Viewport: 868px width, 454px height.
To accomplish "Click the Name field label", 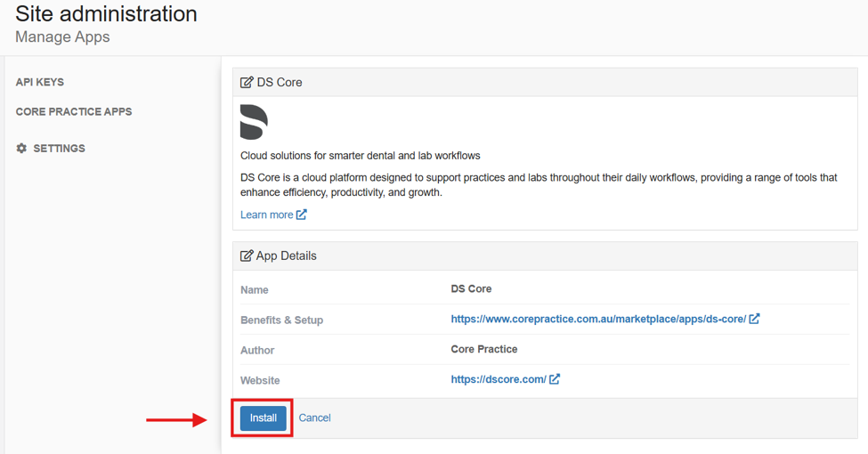I will tap(254, 290).
